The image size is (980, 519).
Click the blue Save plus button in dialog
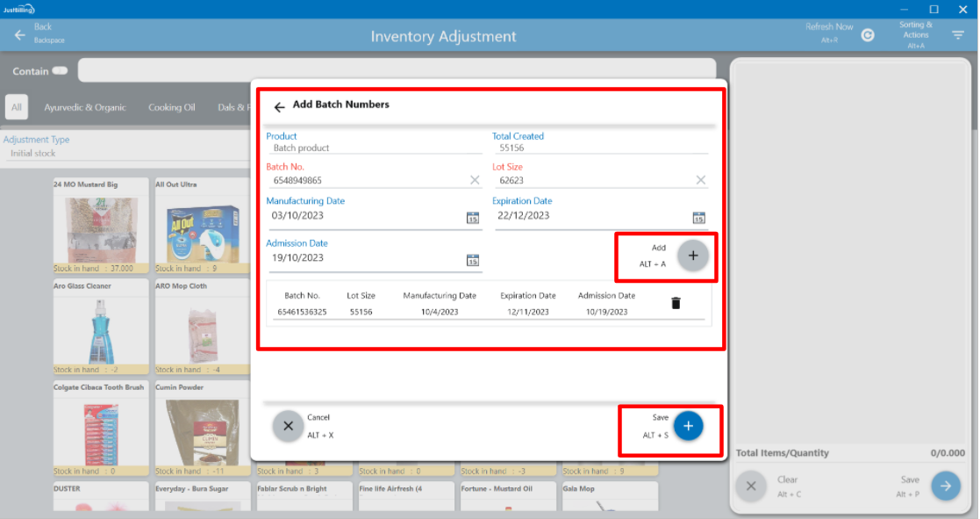point(688,426)
